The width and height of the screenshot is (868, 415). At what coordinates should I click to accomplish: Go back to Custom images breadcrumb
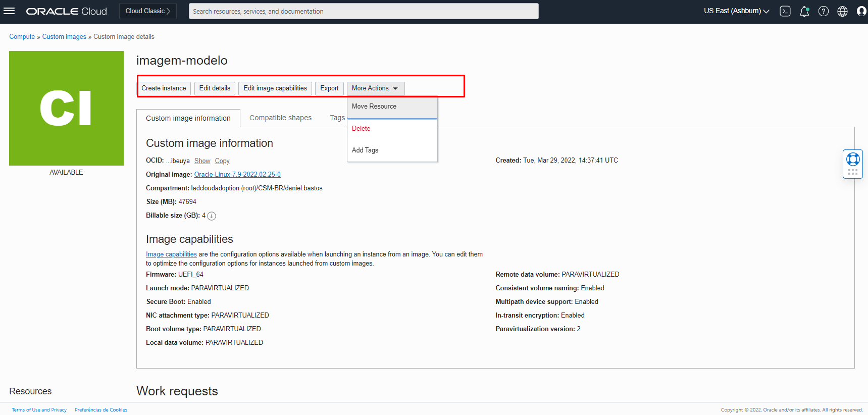pyautogui.click(x=64, y=37)
